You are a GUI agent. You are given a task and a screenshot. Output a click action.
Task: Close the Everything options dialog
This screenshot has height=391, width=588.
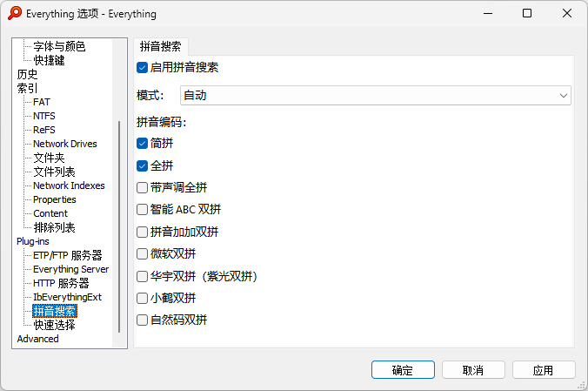[x=567, y=13]
